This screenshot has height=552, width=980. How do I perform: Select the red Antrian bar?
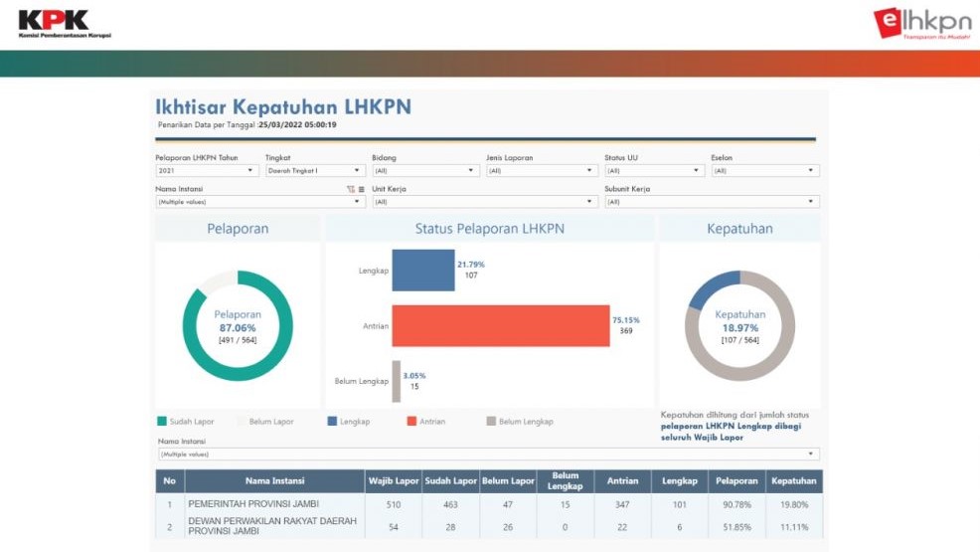pos(501,325)
